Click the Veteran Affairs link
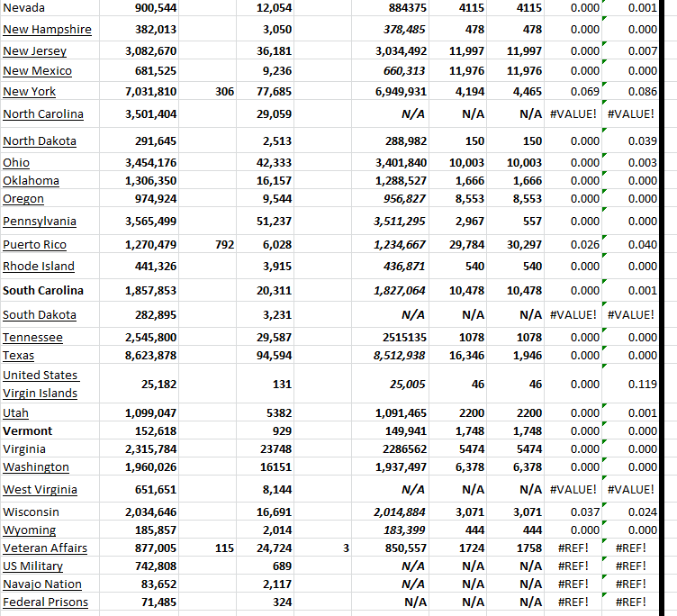This screenshot has height=616, width=677. click(x=41, y=548)
